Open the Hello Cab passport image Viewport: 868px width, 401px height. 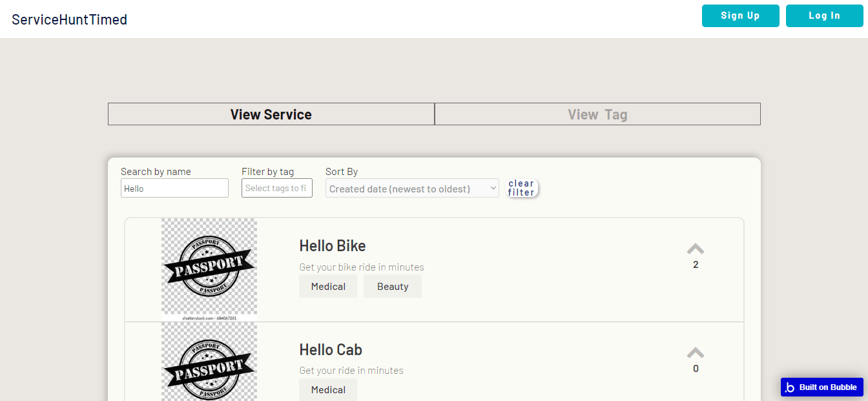click(209, 363)
